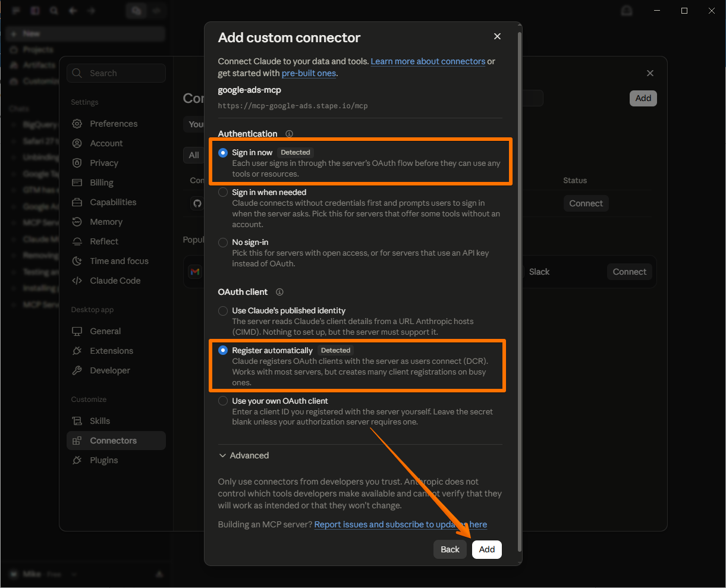Click the Slack connector label
Image resolution: width=726 pixels, height=588 pixels.
coord(539,272)
